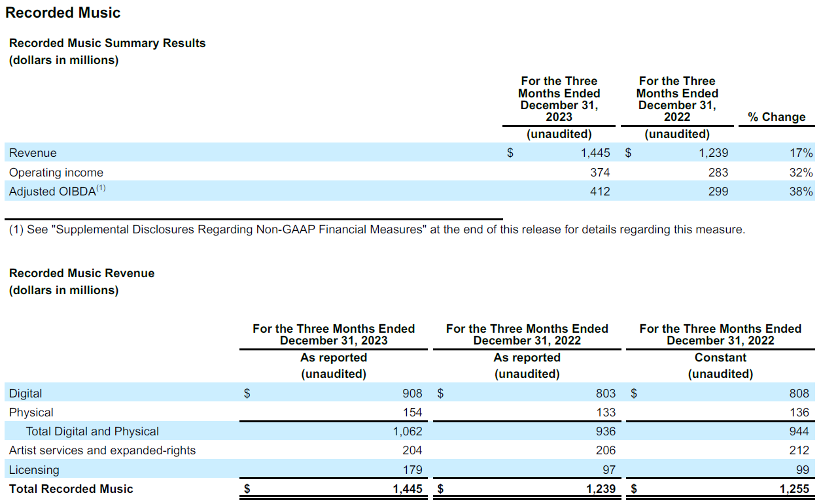Screen dimensions: 821x504
Task: Click the "Digital" row label
Action: pyautogui.click(x=26, y=394)
